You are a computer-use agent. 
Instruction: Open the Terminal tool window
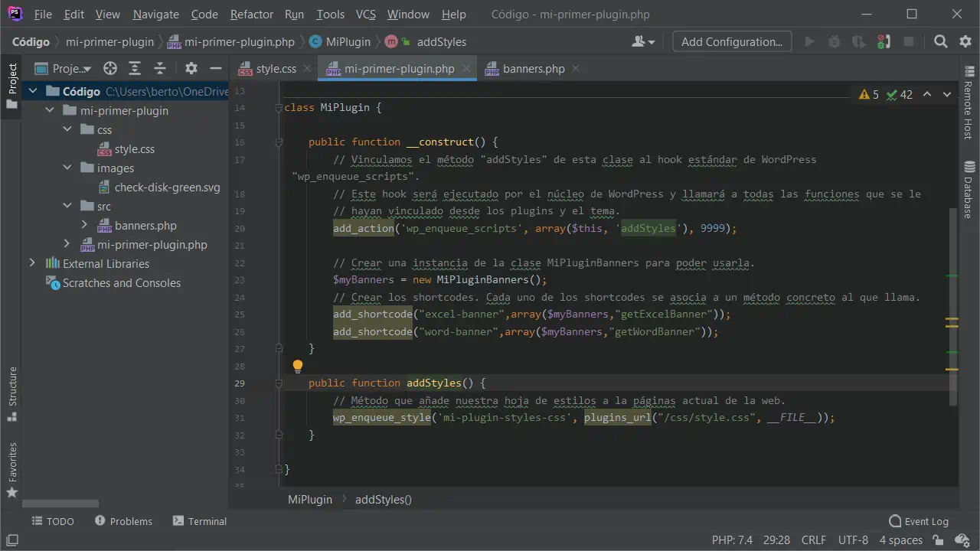click(200, 521)
